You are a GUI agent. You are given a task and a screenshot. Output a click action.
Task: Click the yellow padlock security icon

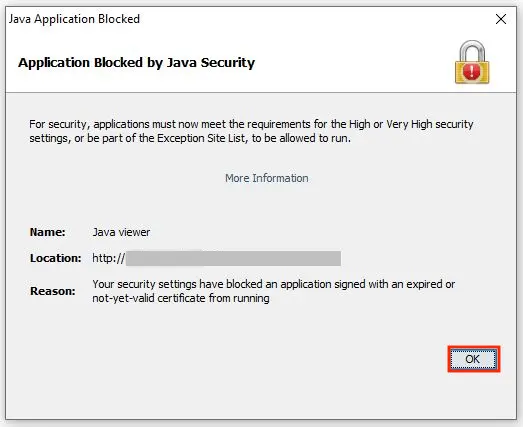click(x=472, y=62)
